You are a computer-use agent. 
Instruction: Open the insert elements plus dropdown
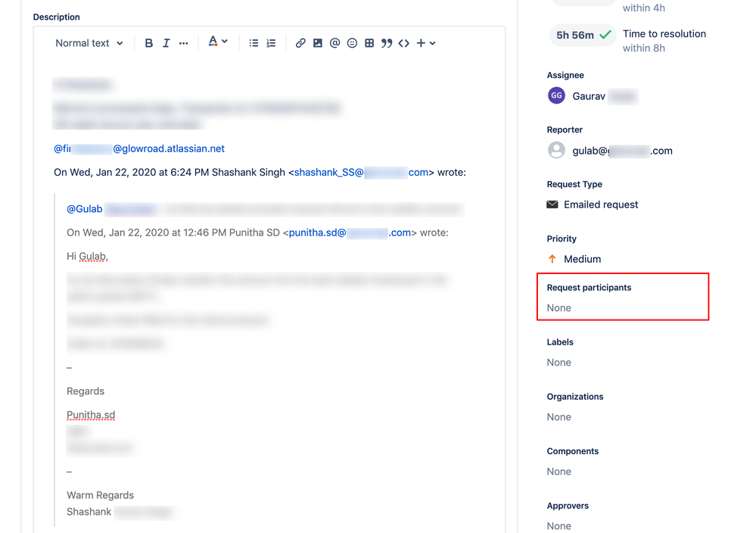(x=421, y=43)
